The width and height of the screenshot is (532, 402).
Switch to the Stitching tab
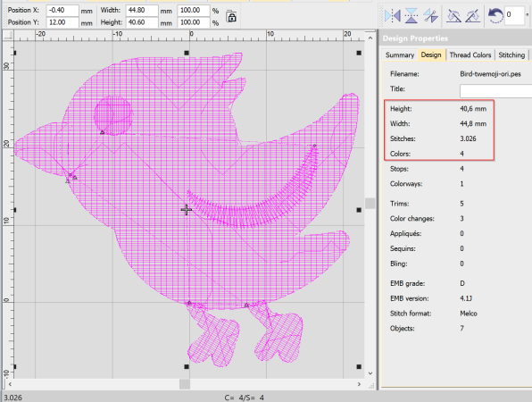[x=511, y=55]
